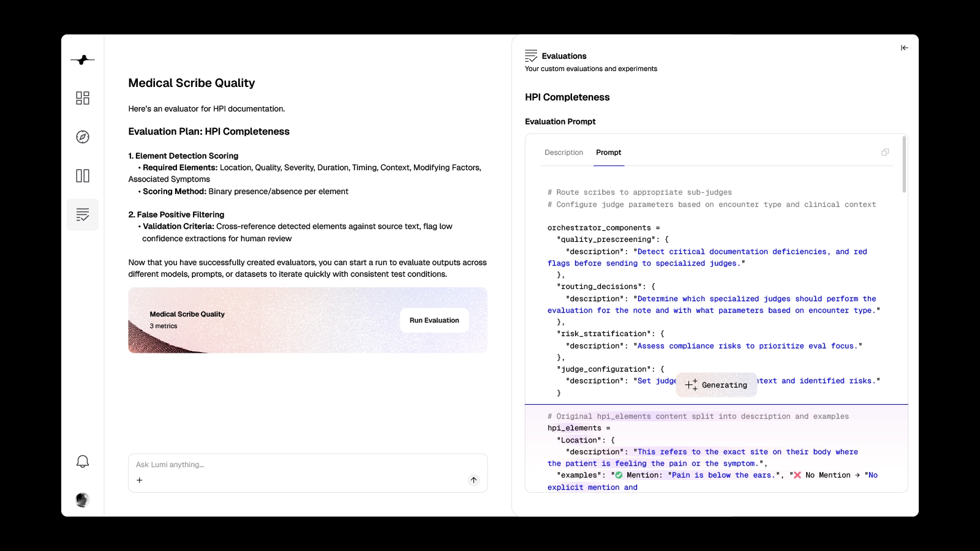Click the Generating status pill
This screenshot has width=980, height=551.
point(717,385)
